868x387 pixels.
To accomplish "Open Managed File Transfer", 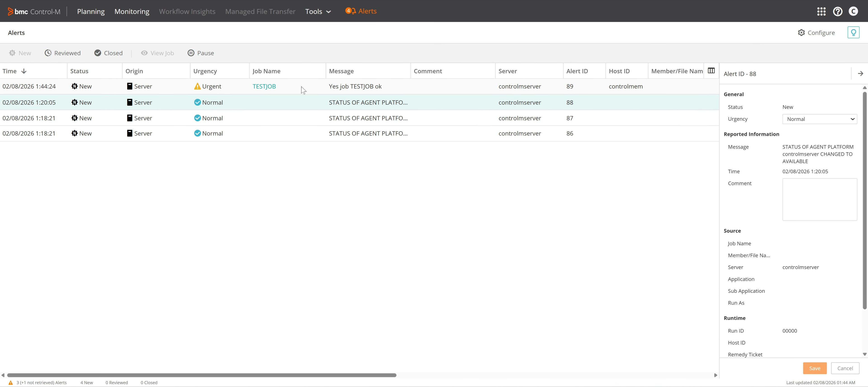I will (260, 12).
